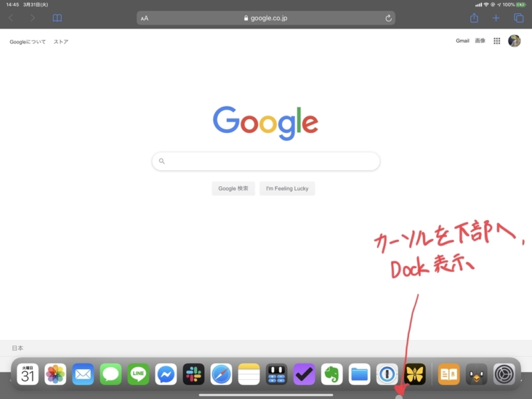Open the Google apps grid icon
The width and height of the screenshot is (532, 399).
coord(497,41)
